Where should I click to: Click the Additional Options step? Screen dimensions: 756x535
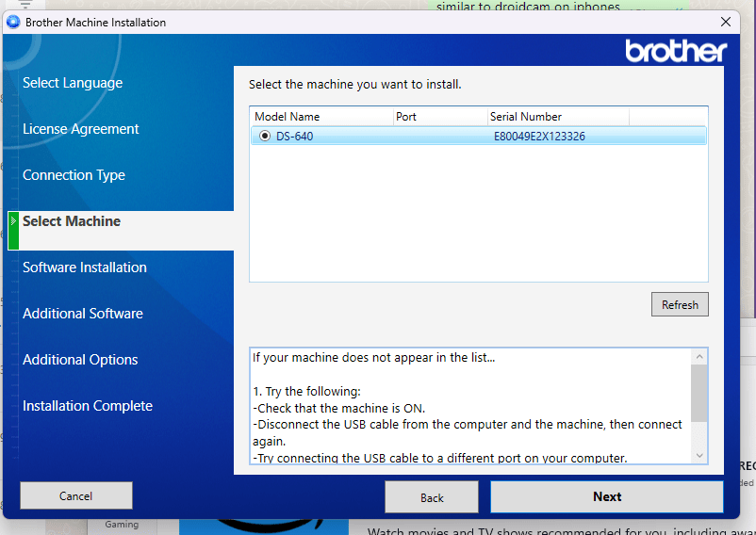[x=80, y=360]
